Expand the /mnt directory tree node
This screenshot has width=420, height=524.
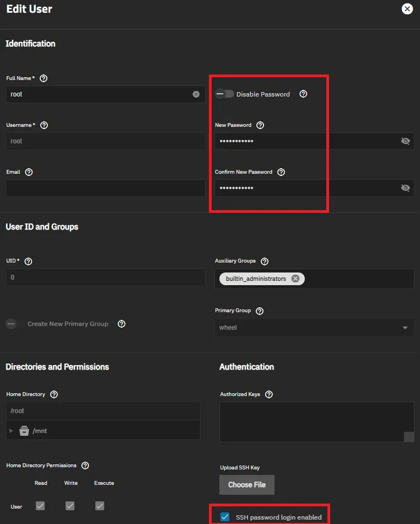click(x=12, y=431)
